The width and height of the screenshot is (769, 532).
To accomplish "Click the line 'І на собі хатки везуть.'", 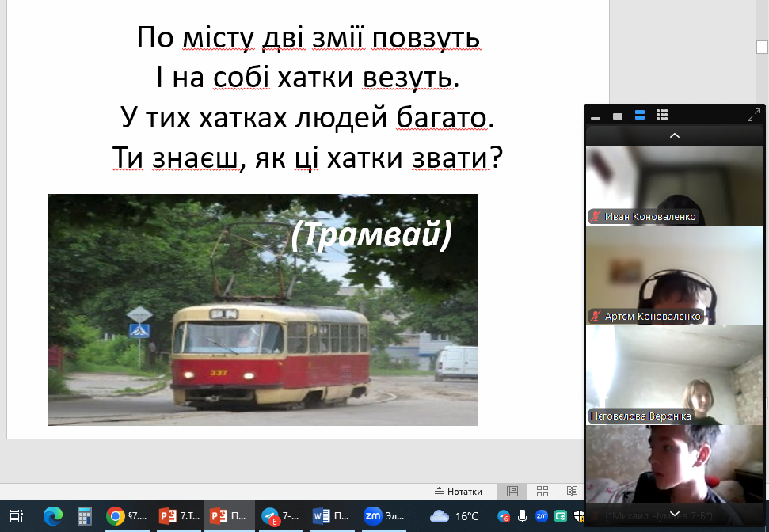I will point(308,77).
